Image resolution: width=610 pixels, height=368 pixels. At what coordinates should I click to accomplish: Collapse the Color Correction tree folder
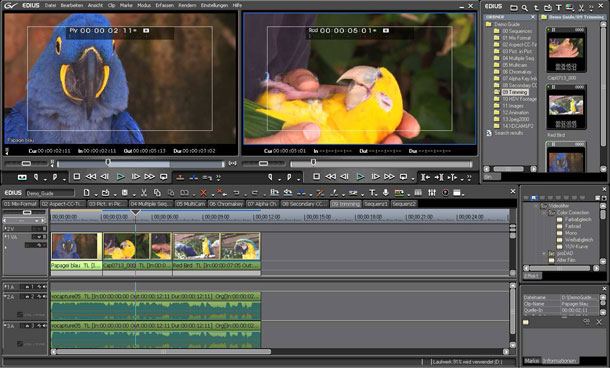544,213
